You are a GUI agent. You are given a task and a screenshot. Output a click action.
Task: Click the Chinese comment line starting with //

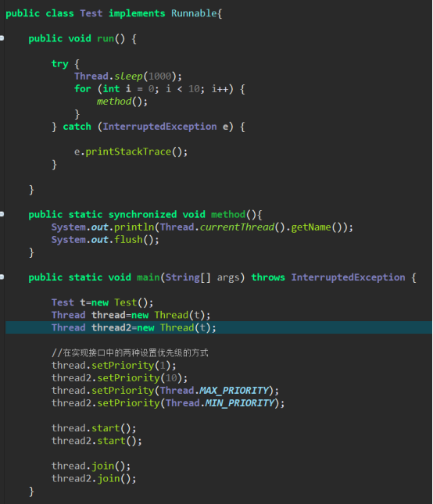pyautogui.click(x=130, y=352)
